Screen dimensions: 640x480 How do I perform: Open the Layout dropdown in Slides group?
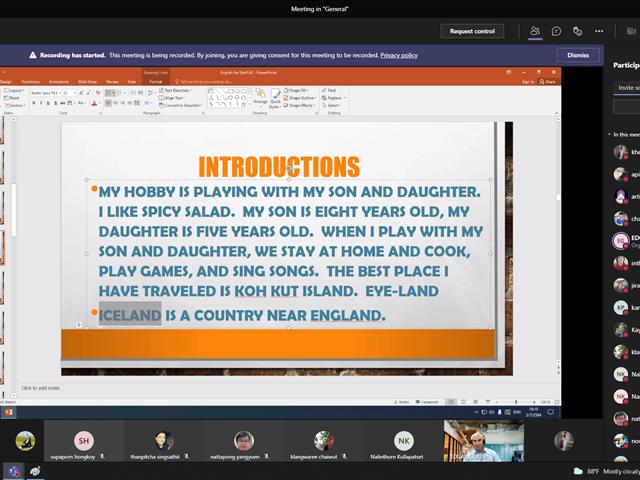pyautogui.click(x=14, y=90)
